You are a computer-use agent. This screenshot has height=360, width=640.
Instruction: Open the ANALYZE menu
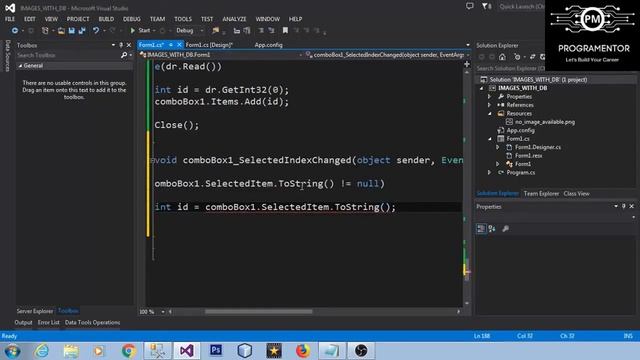(x=234, y=19)
